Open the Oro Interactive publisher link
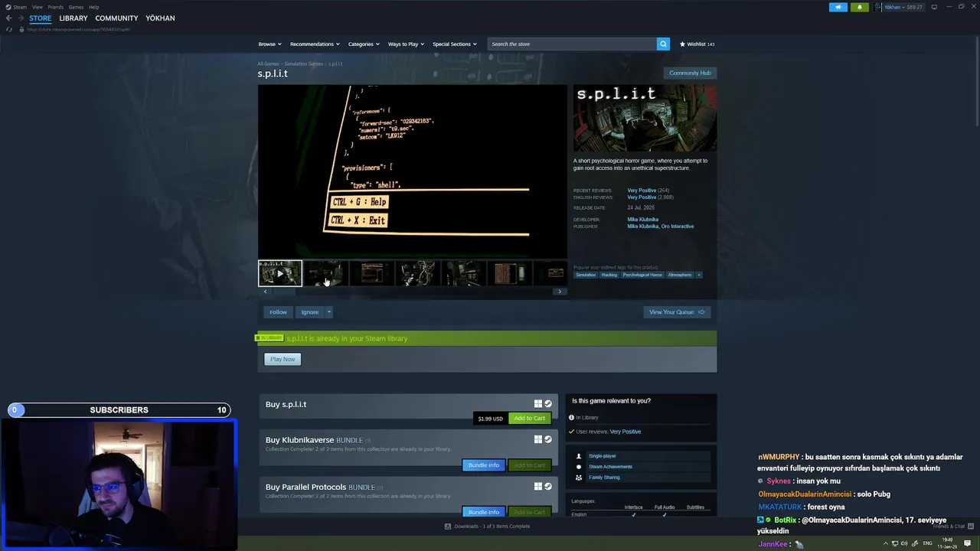Viewport: 980px width, 551px height. pyautogui.click(x=678, y=227)
